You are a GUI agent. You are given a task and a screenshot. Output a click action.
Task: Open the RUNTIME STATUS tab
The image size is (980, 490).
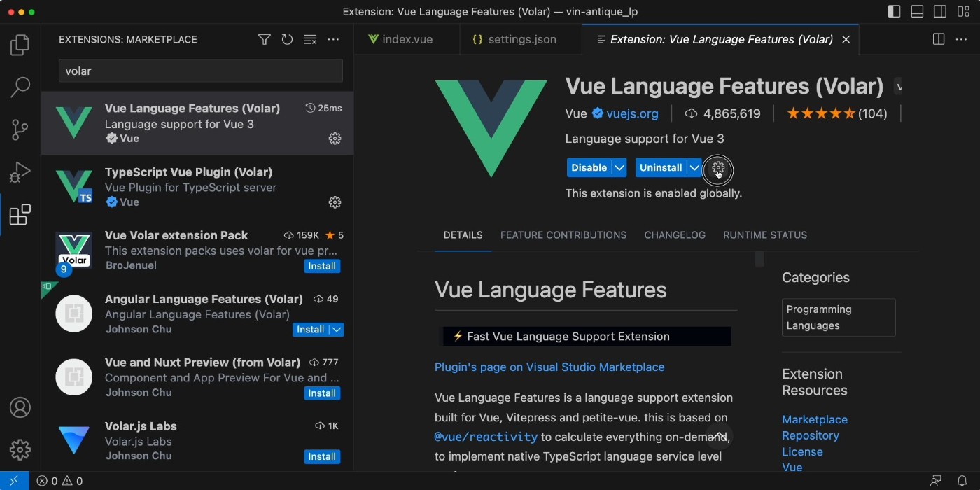765,235
